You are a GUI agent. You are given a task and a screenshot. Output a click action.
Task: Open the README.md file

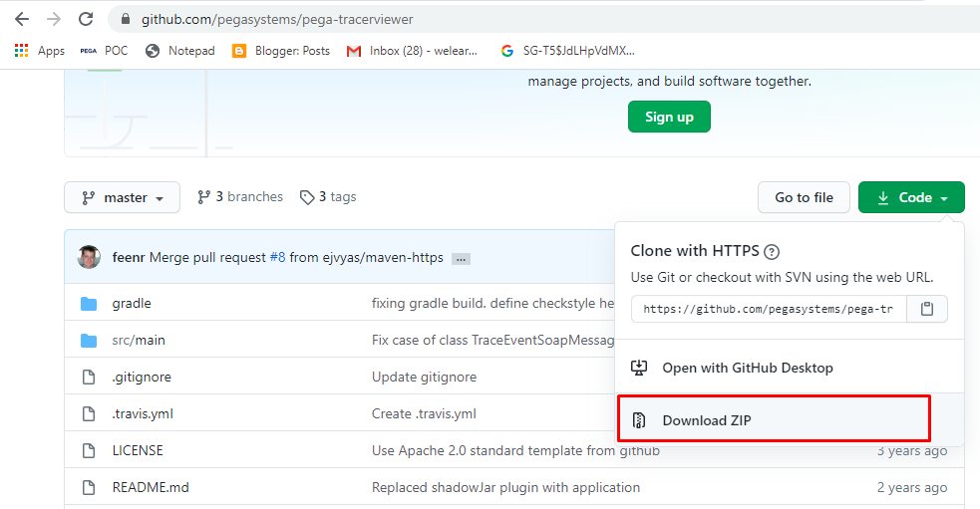[151, 487]
